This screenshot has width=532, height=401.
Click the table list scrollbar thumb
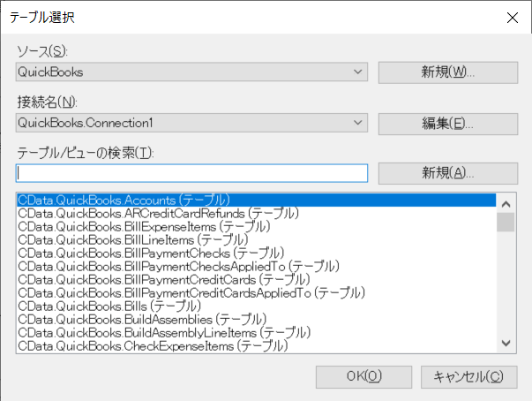pyautogui.click(x=506, y=222)
